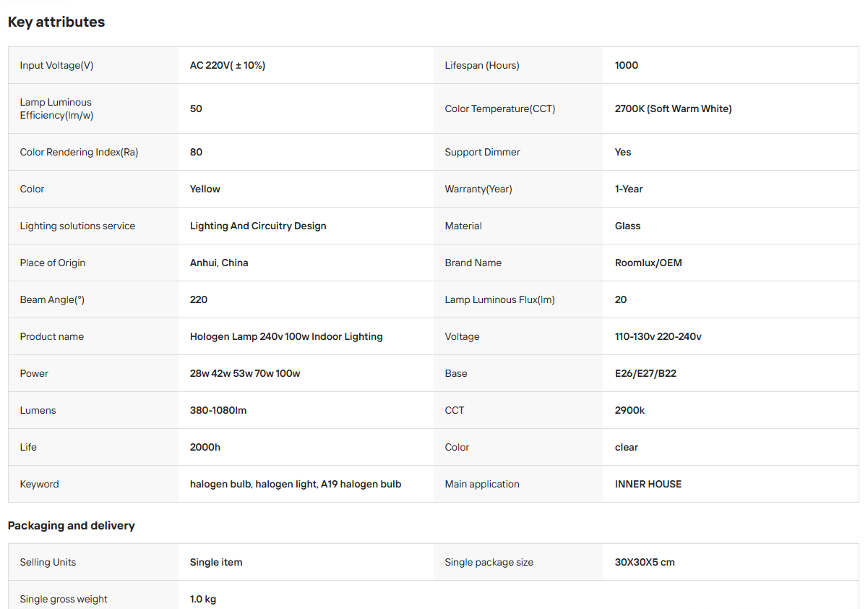Click the Support Dimmer Yes value
Image resolution: width=868 pixels, height=609 pixels.
(x=623, y=152)
